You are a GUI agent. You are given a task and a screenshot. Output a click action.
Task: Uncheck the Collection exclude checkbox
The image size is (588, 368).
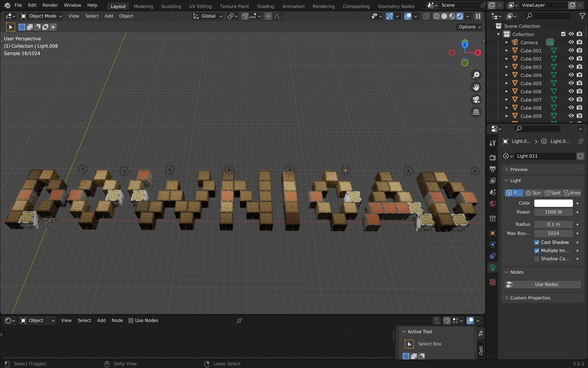tap(563, 34)
